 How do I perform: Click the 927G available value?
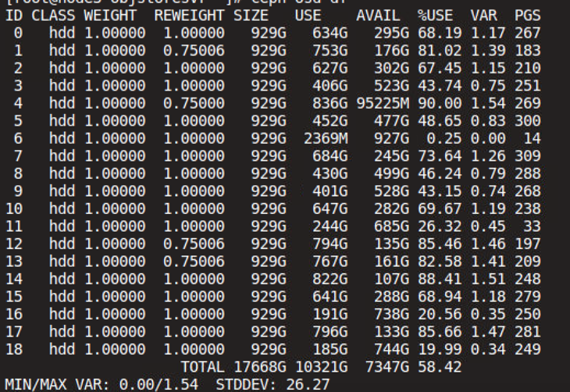(x=391, y=138)
